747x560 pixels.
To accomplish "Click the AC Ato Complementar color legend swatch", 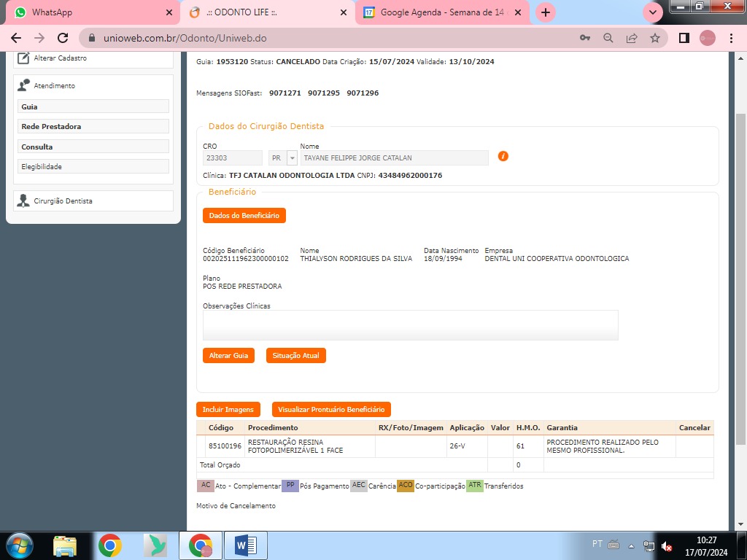I will pyautogui.click(x=206, y=486).
